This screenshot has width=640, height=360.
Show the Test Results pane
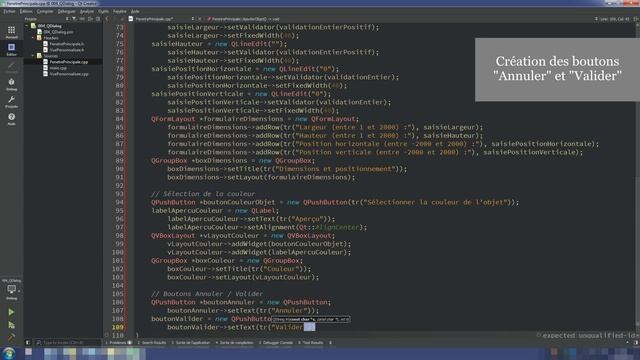[311, 342]
